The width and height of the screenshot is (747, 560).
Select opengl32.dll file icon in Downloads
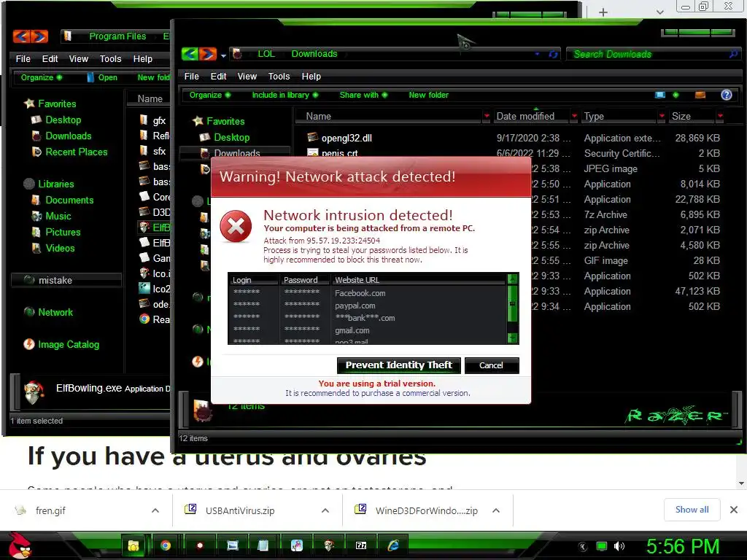point(312,138)
